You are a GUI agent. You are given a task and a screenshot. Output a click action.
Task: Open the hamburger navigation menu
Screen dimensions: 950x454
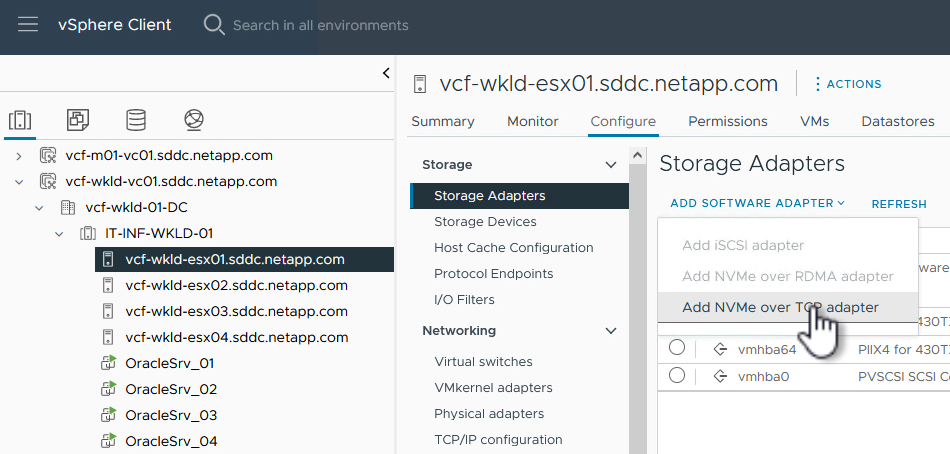(28, 25)
